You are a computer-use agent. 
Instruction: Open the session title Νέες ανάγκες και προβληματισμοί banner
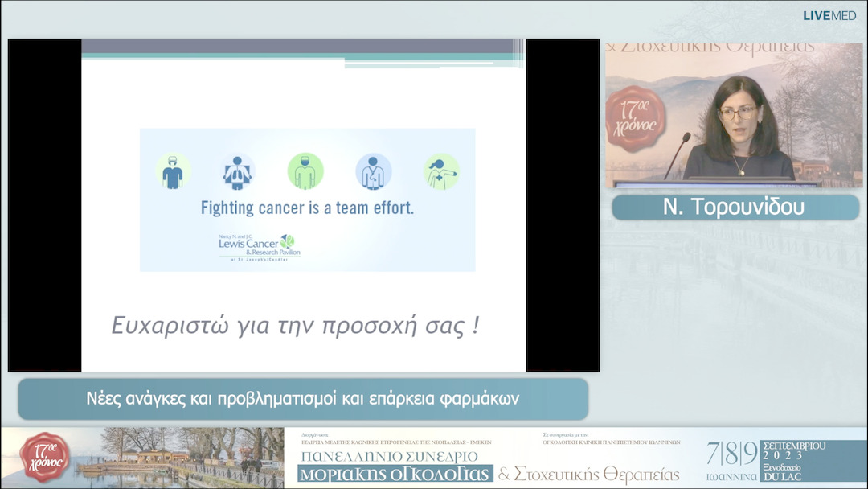click(x=305, y=397)
